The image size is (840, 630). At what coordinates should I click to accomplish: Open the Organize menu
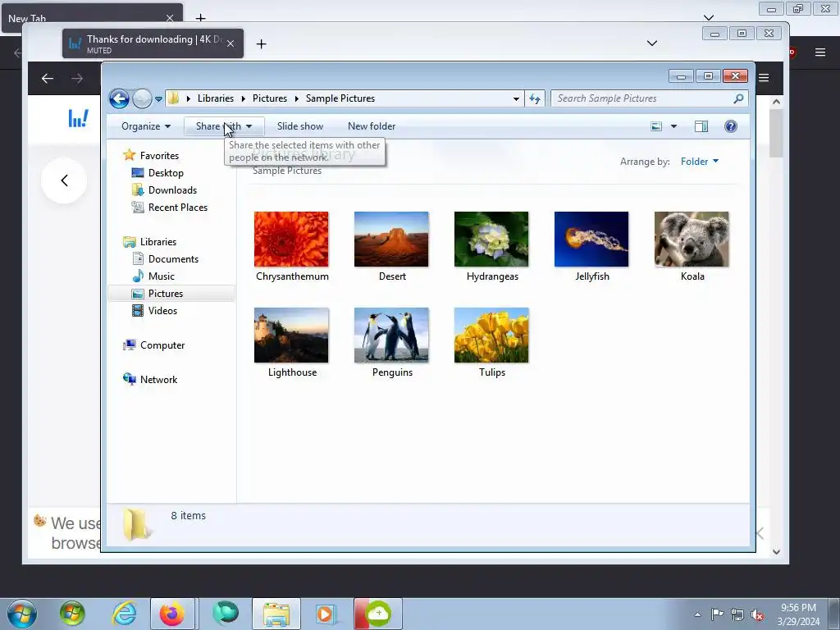click(x=146, y=126)
